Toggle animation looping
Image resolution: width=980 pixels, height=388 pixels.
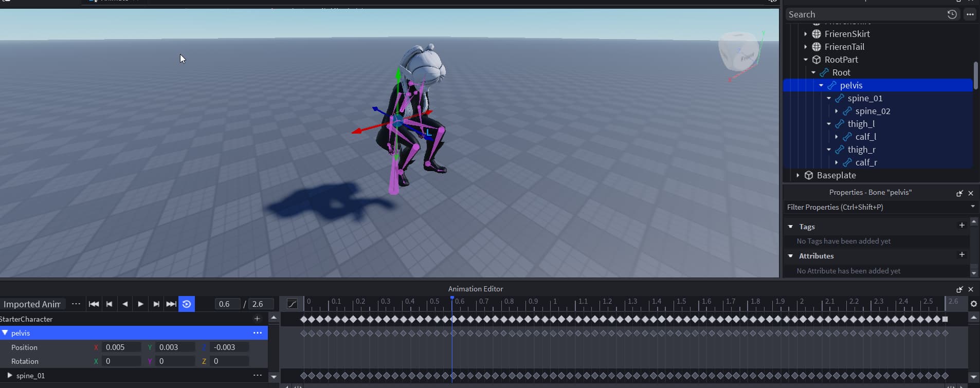[187, 304]
